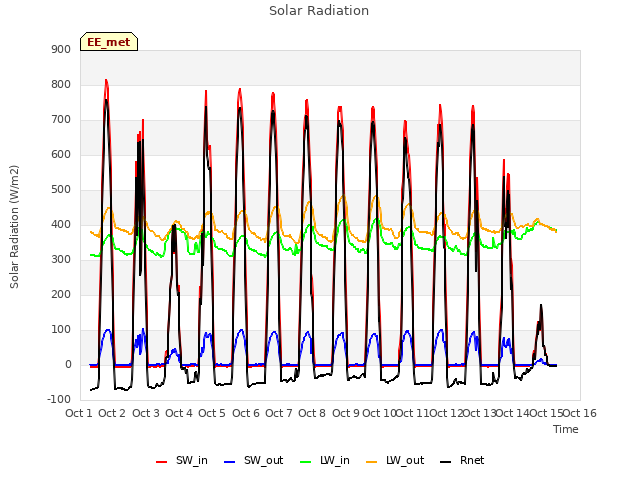This screenshot has height=480, width=640.
Task: Click the green LW_in legend swatch
Action: pos(306,462)
